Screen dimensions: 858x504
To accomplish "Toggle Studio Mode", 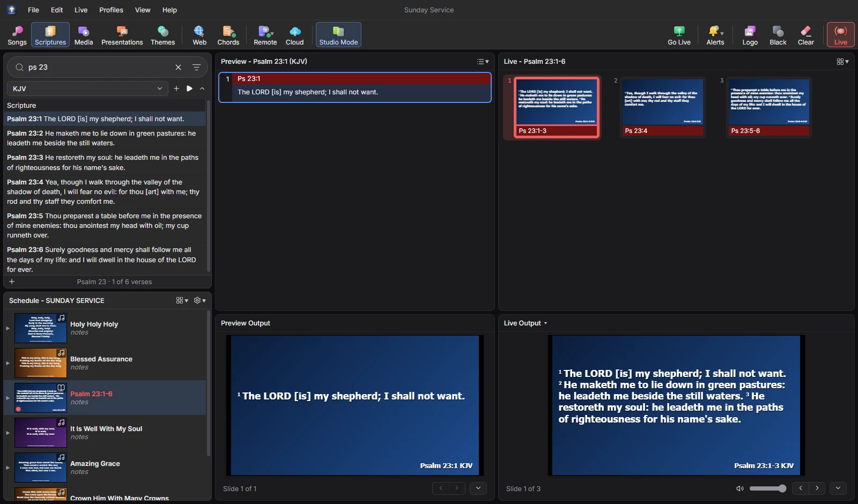I will [338, 35].
